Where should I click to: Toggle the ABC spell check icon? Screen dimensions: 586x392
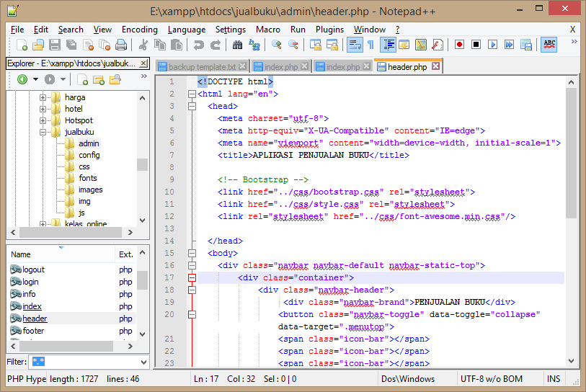tap(549, 45)
